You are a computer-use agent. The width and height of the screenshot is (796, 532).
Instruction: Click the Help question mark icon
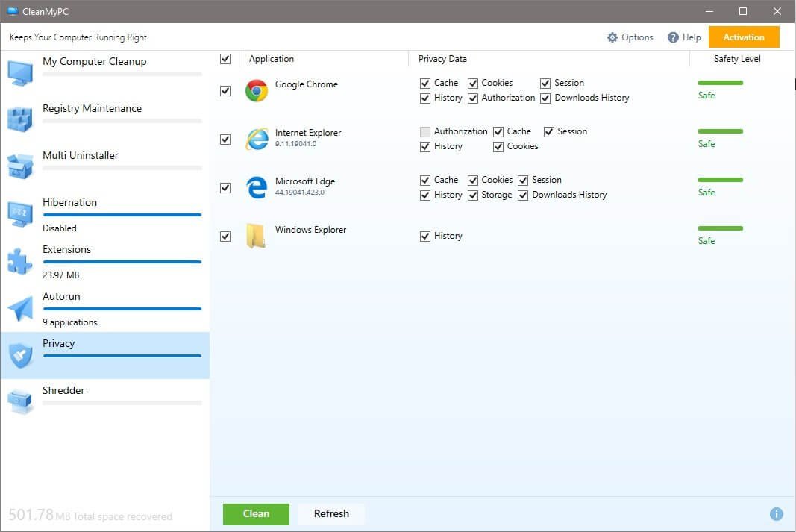pyautogui.click(x=673, y=37)
